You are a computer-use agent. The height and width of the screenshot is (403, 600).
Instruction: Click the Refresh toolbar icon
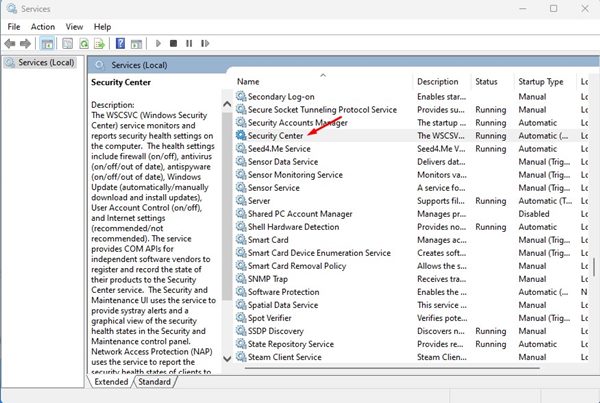(84, 44)
